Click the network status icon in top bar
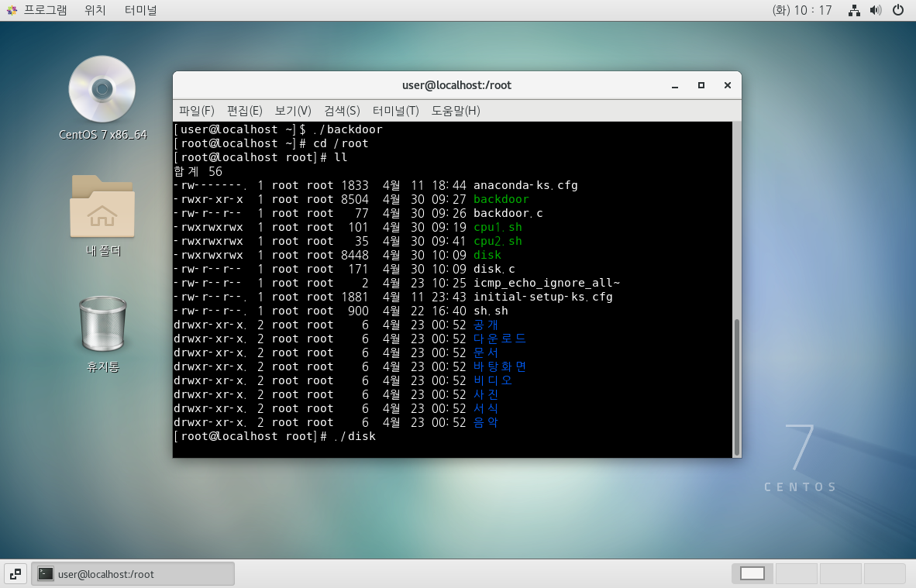Screen dimensions: 916x588 point(854,10)
